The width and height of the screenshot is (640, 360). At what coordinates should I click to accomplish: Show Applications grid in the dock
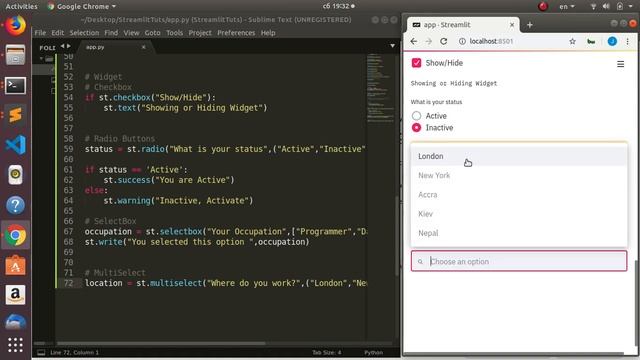pyautogui.click(x=15, y=345)
